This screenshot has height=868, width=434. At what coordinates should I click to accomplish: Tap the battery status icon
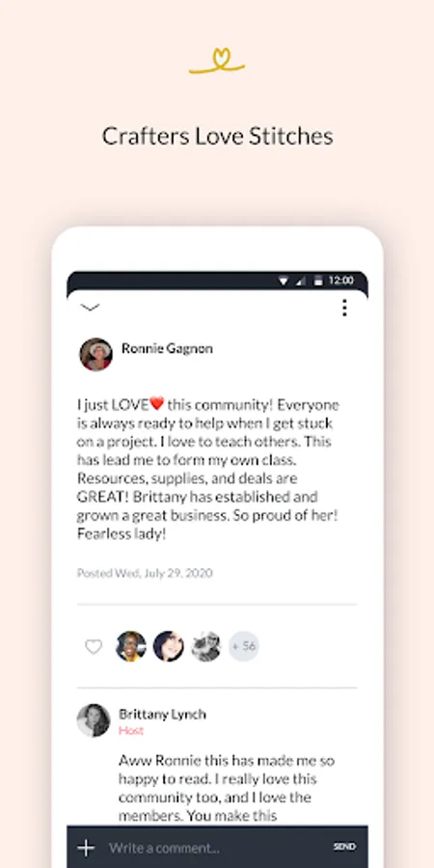point(317,282)
